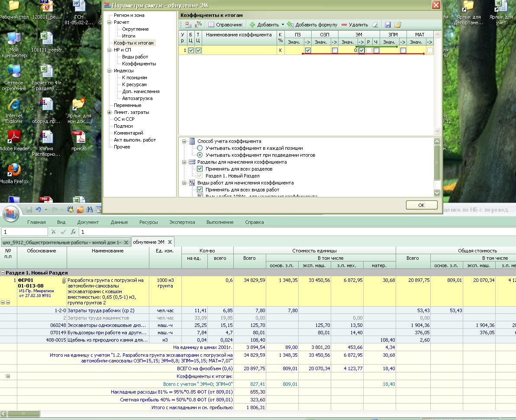Open the Справочник reference book
The image size is (516, 420).
(x=226, y=25)
